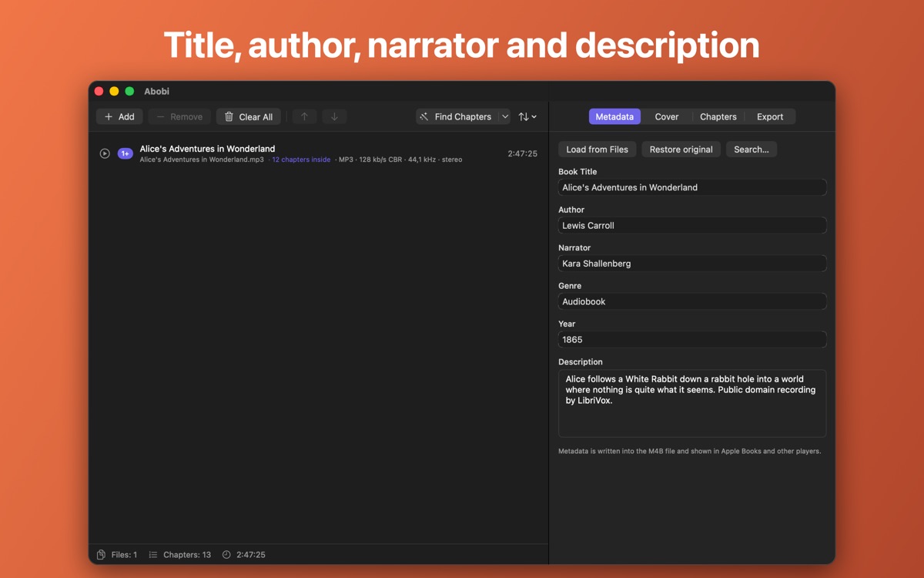924x578 pixels.
Task: Click the total duration 2:47:25 in status bar
Action: (x=251, y=555)
